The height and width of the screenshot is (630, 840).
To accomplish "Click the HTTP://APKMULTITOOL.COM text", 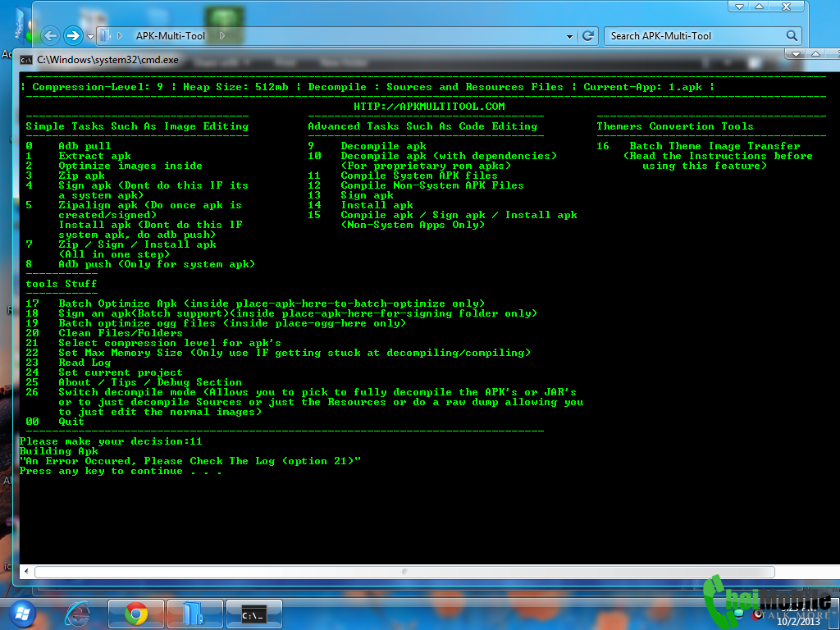I will pos(429,106).
